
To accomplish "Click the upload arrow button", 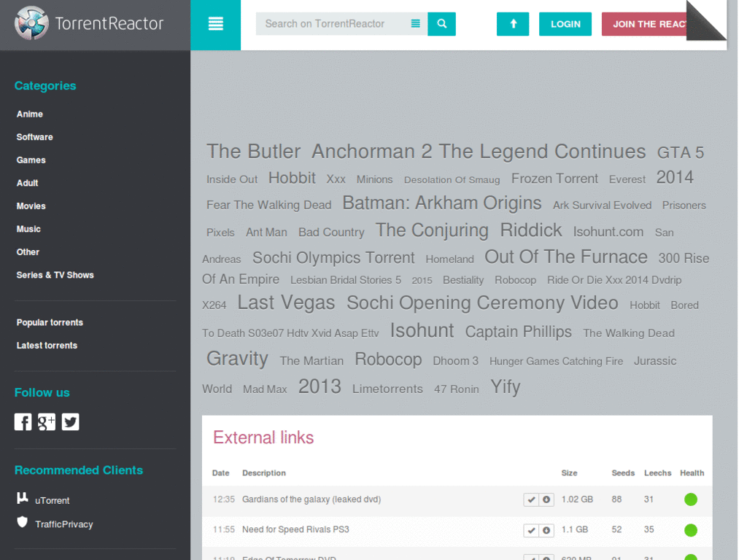I will (x=513, y=24).
